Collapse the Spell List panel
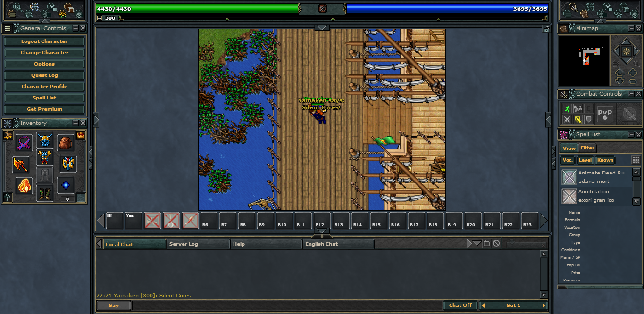The height and width of the screenshot is (314, 644). click(631, 135)
